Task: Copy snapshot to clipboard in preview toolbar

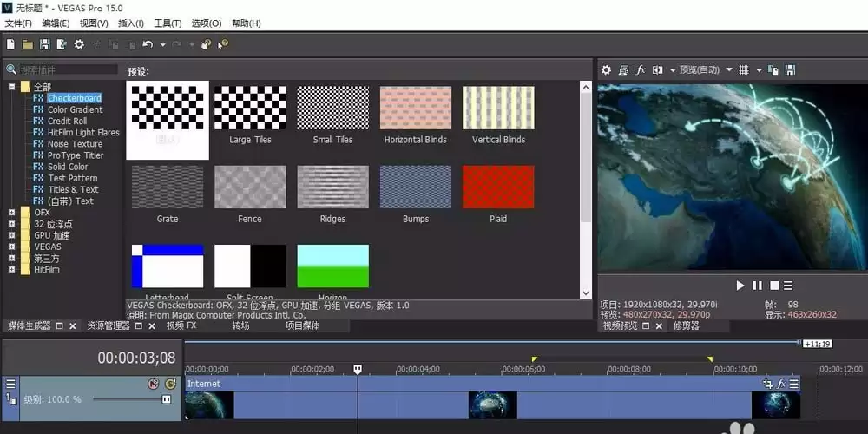Action: tap(774, 70)
